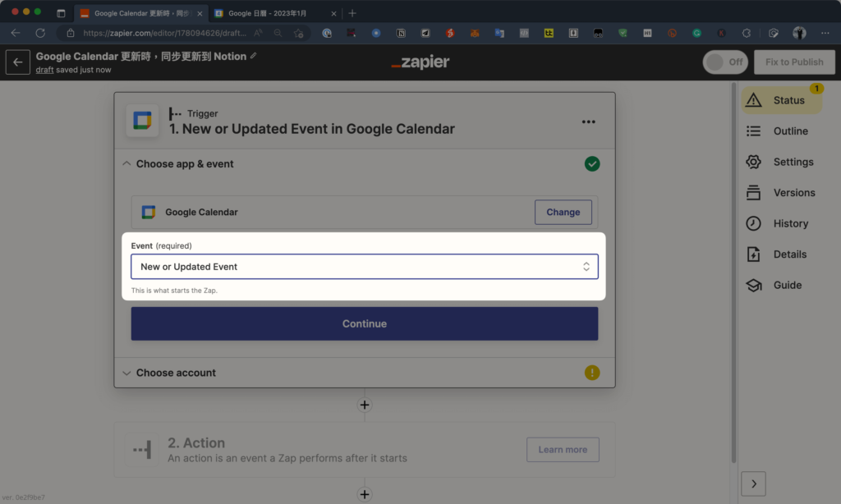Open Zap Settings in the sidebar
Viewport: 841px width, 504px height.
[780, 162]
